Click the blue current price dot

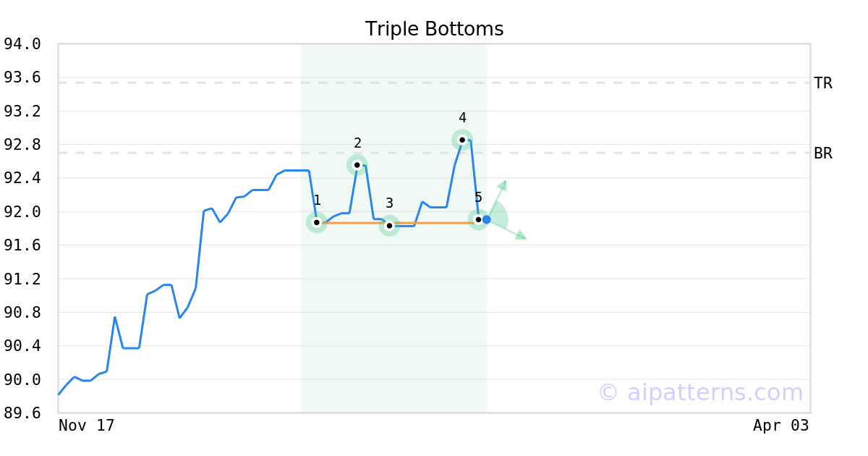point(487,219)
